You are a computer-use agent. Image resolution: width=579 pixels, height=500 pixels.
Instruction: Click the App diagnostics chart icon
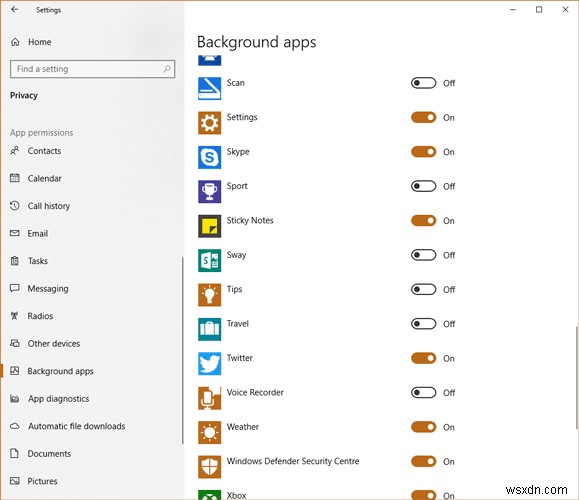pos(14,398)
